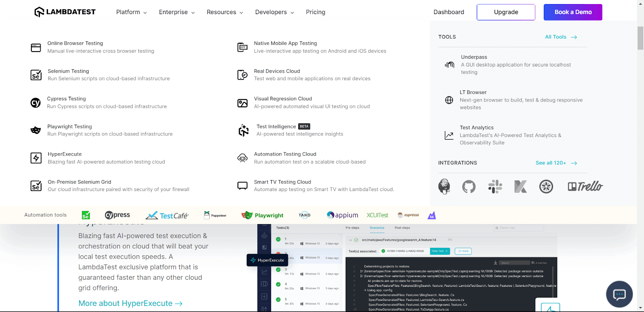Image resolution: width=644 pixels, height=312 pixels.
Task: Open the All Tools link
Action: (x=561, y=37)
